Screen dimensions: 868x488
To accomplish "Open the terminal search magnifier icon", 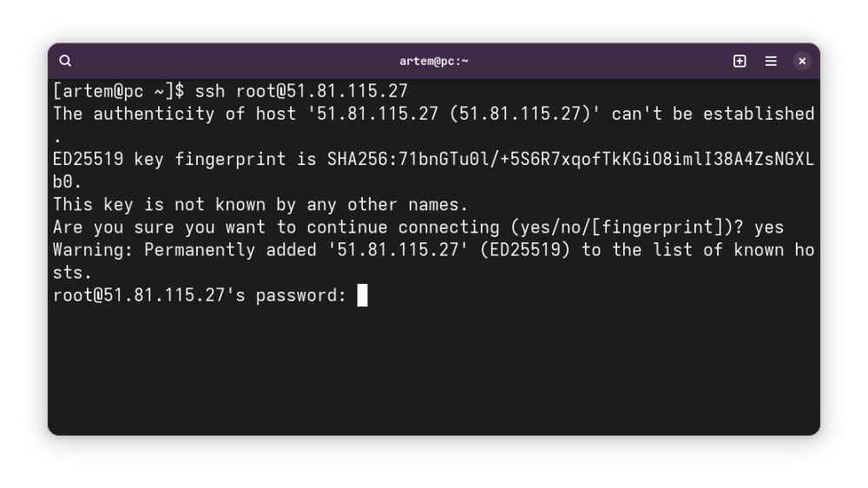I will pos(65,61).
